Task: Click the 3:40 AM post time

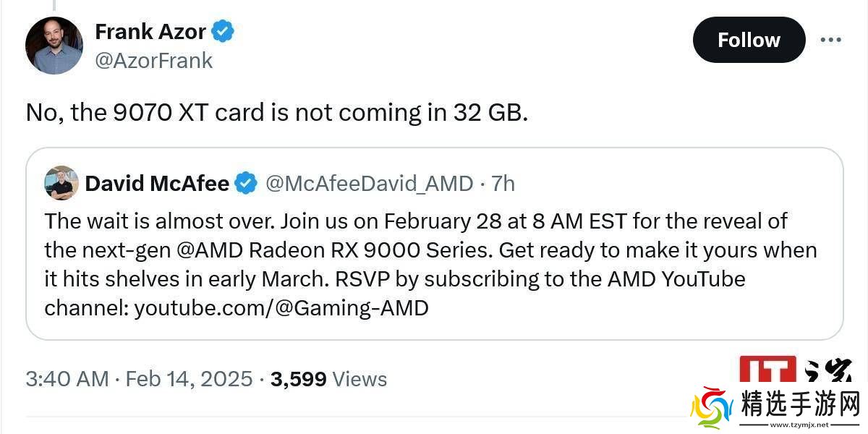Action: tap(67, 379)
